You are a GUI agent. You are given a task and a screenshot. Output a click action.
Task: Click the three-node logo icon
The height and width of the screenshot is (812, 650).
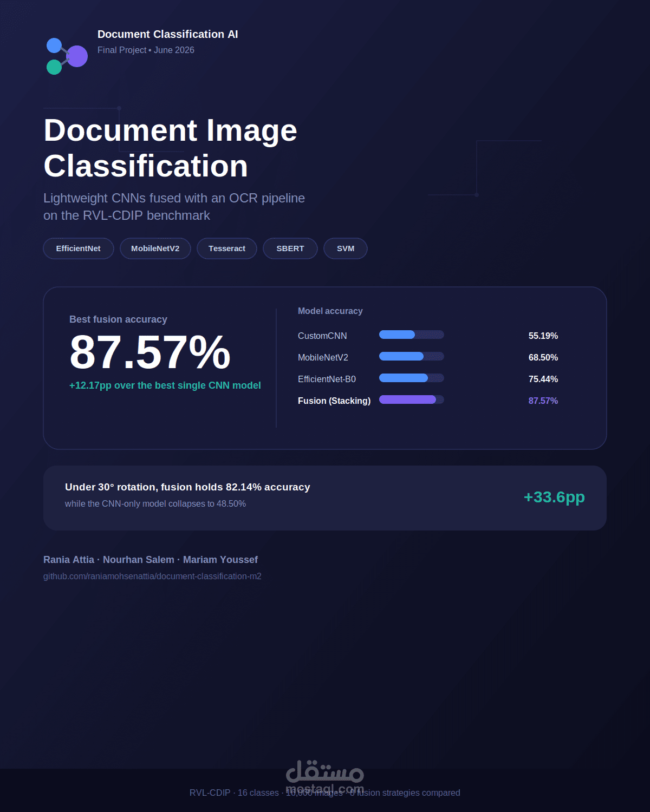point(67,56)
